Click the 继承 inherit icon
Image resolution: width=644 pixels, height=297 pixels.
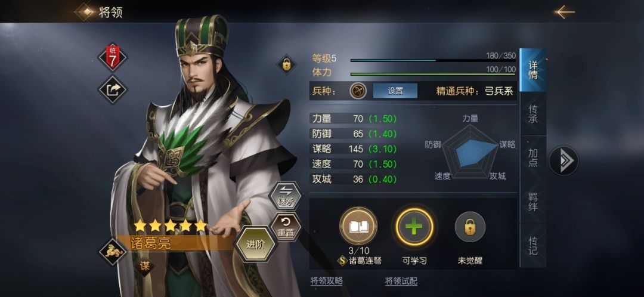click(x=284, y=196)
